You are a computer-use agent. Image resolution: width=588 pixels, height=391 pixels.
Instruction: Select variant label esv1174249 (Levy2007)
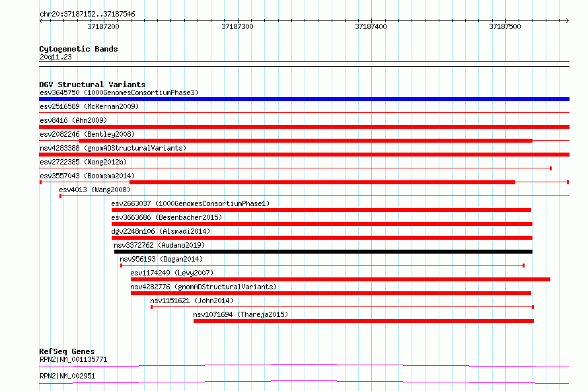[x=172, y=273]
